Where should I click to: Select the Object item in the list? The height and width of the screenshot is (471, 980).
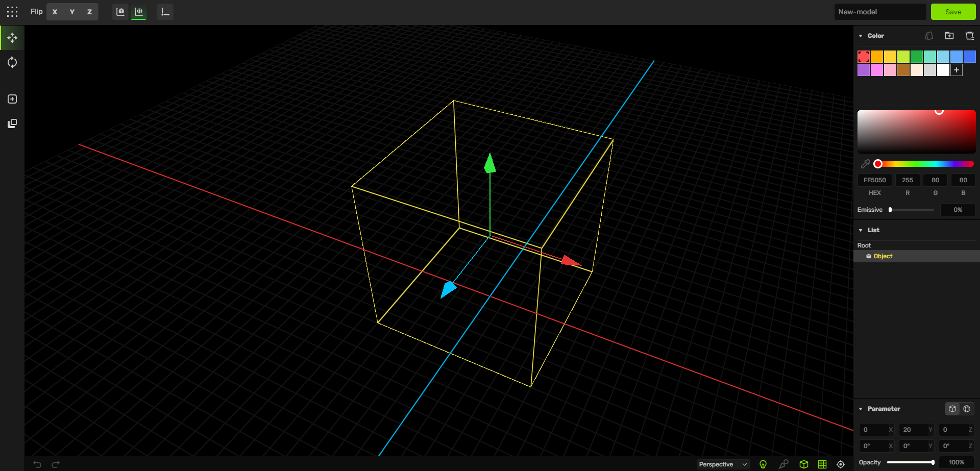917,256
